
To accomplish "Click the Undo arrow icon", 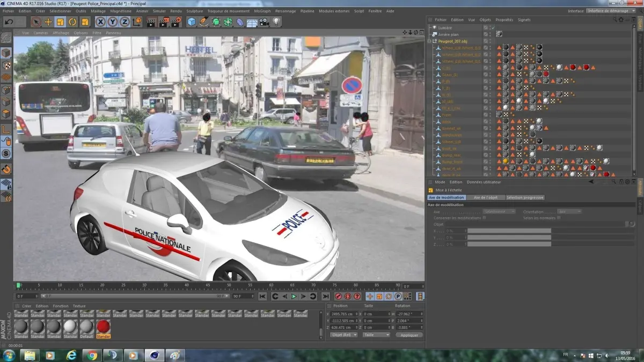I will pos(9,22).
